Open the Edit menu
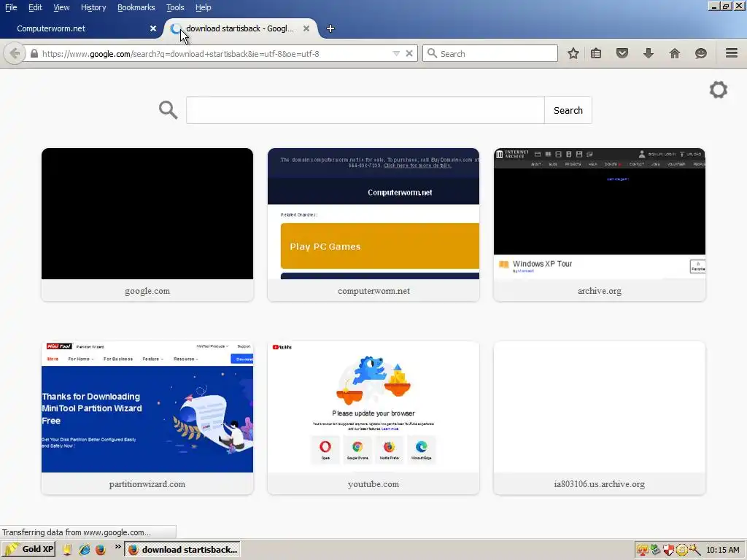 pos(35,7)
